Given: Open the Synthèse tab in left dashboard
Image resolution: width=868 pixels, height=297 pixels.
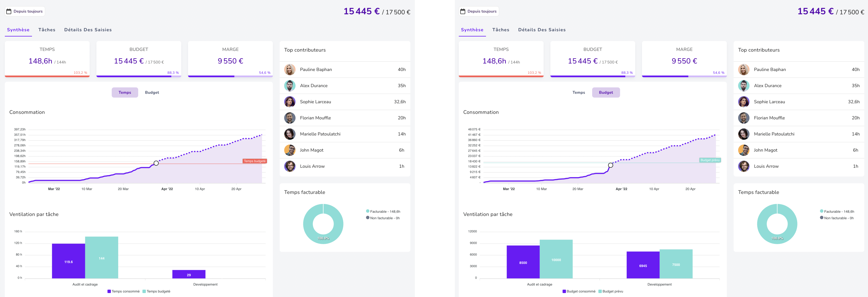Looking at the screenshot, I should click(18, 30).
